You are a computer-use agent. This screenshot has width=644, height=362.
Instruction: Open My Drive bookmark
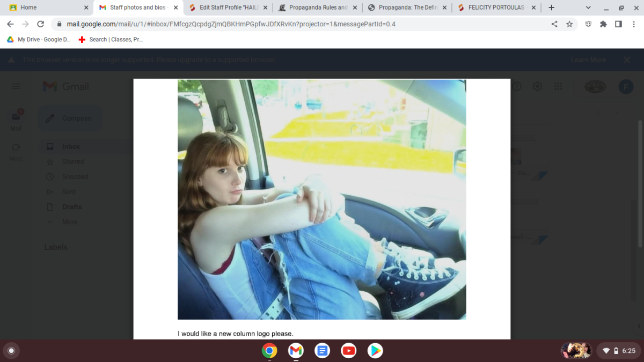coord(39,39)
